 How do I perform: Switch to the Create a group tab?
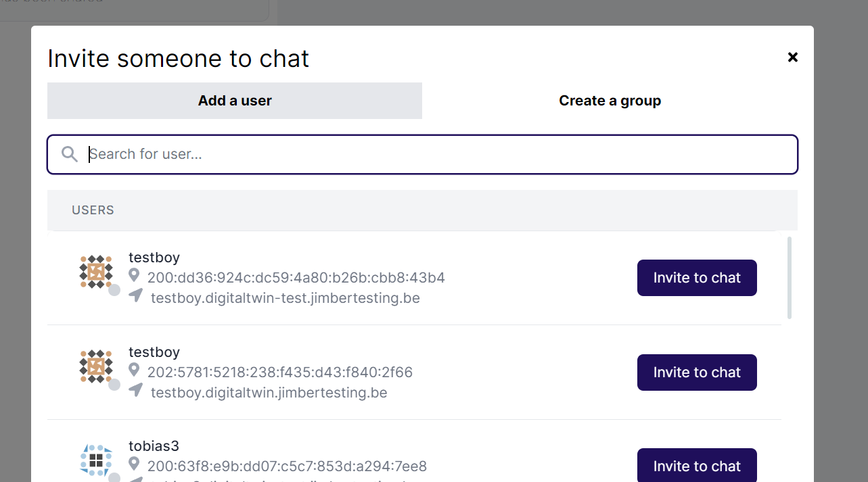pos(610,100)
